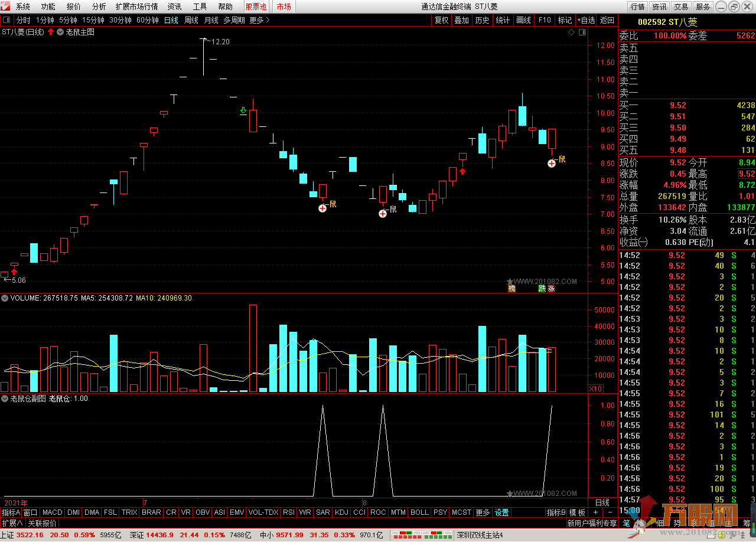This screenshot has width=756, height=542.
Task: Click the diamond icon above the chart
Action: [x=571, y=32]
